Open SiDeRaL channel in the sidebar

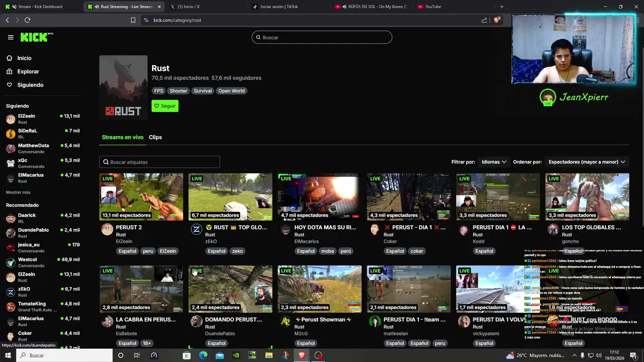(43, 134)
